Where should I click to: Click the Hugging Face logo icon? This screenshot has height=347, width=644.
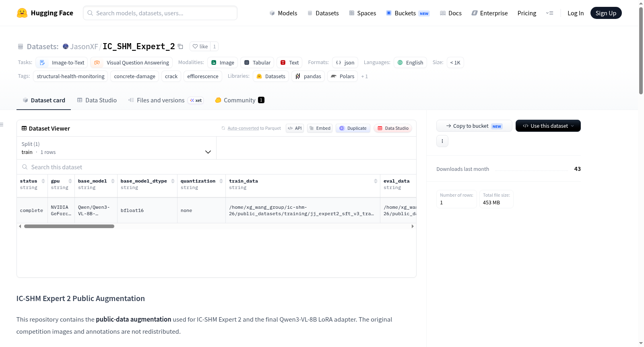coord(22,13)
